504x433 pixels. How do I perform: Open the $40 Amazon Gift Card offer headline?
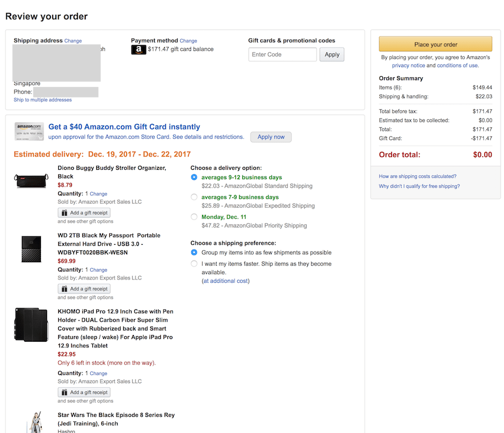[124, 127]
